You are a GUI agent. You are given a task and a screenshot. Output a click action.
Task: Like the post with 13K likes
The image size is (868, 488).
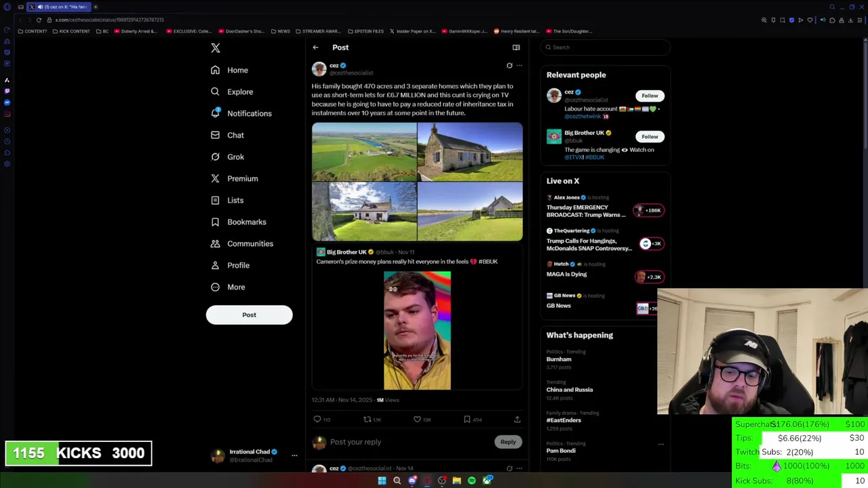(x=422, y=420)
